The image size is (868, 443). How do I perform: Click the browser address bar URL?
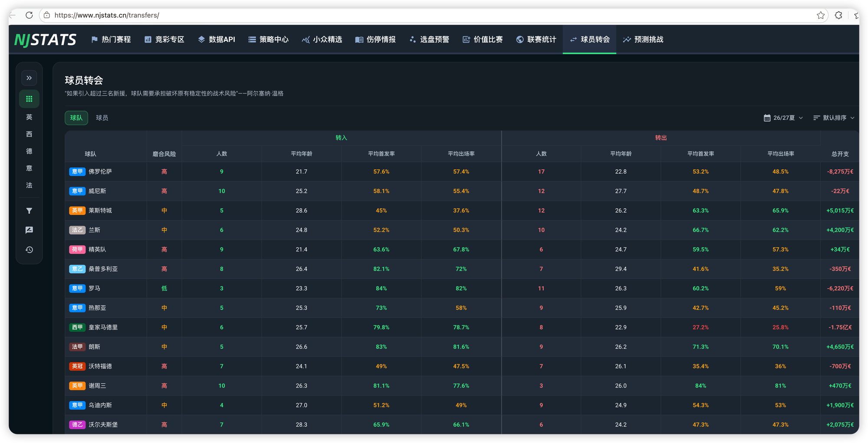(x=107, y=15)
